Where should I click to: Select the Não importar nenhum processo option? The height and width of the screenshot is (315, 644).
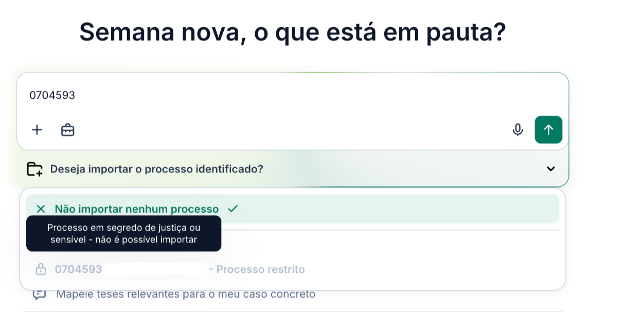coord(293,209)
